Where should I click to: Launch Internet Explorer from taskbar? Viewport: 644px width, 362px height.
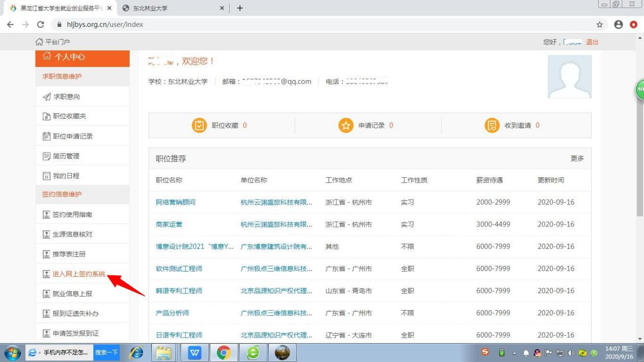tap(136, 352)
